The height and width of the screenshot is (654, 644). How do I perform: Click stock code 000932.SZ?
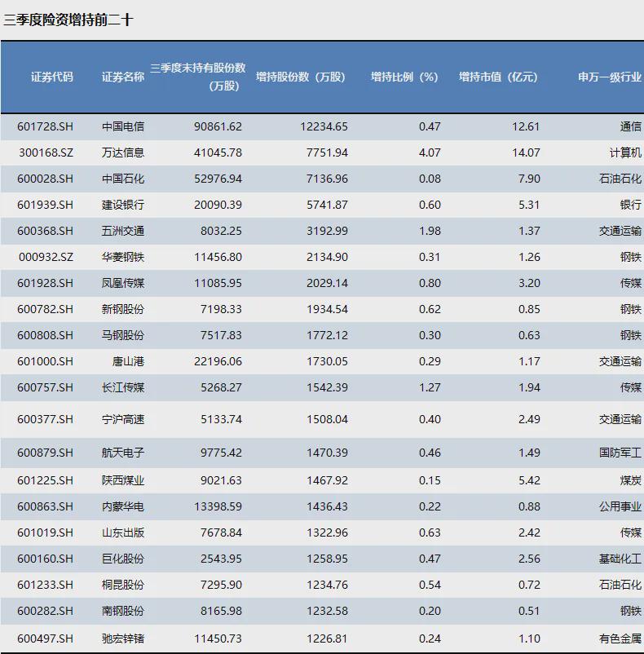pos(46,257)
